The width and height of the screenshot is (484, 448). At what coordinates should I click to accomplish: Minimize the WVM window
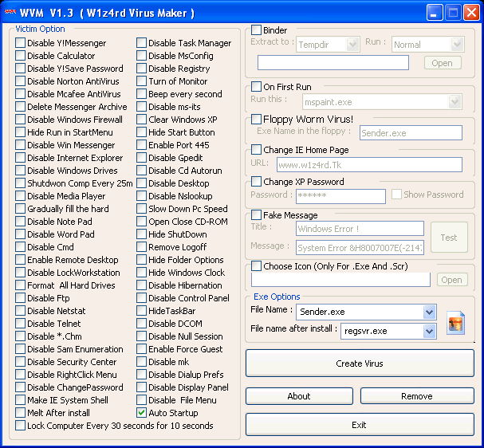tap(435, 13)
